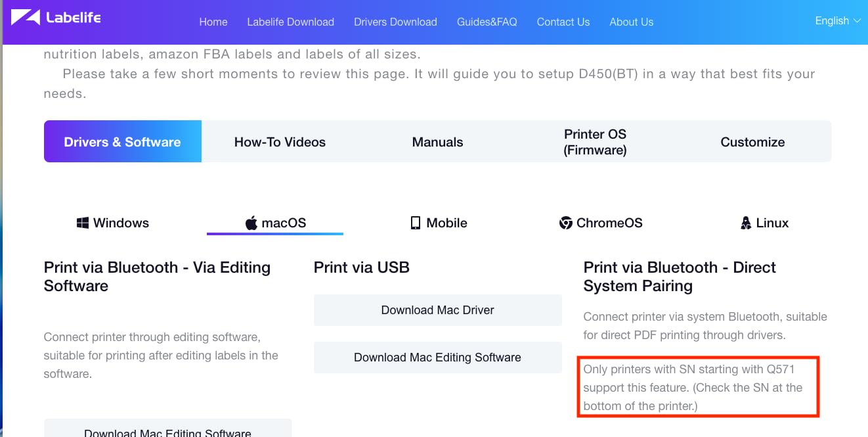Image resolution: width=868 pixels, height=437 pixels.
Task: Click the Linux penguin icon
Action: tap(746, 223)
